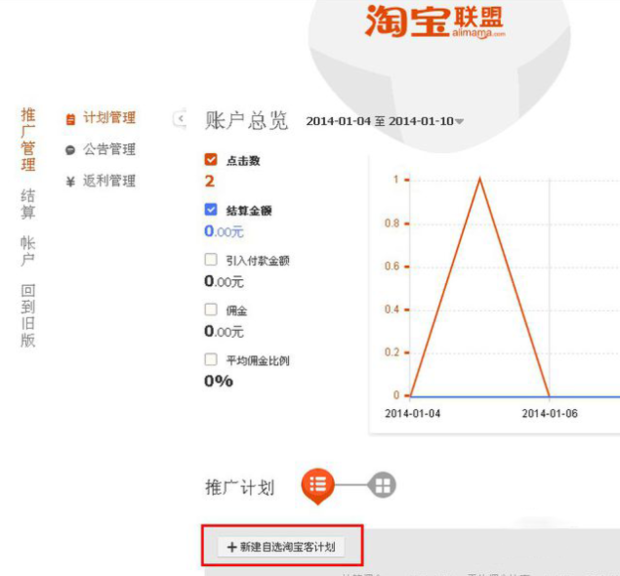Select the 结算 vertical navigation tab
The width and height of the screenshot is (620, 576).
[28, 204]
